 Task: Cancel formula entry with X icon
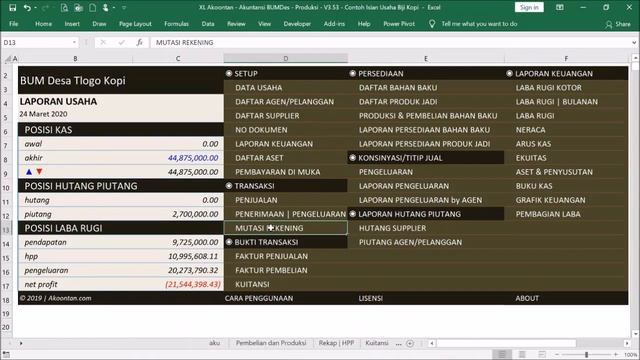pyautogui.click(x=103, y=42)
